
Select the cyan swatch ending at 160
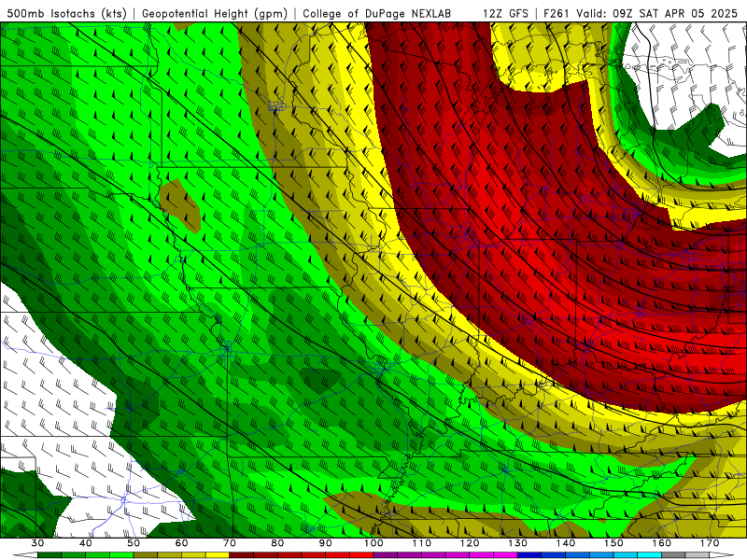[x=649, y=554]
